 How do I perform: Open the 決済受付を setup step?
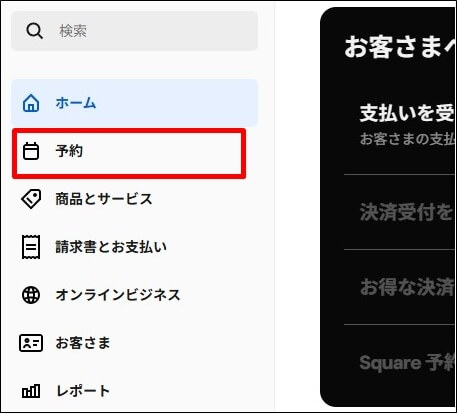tap(399, 212)
